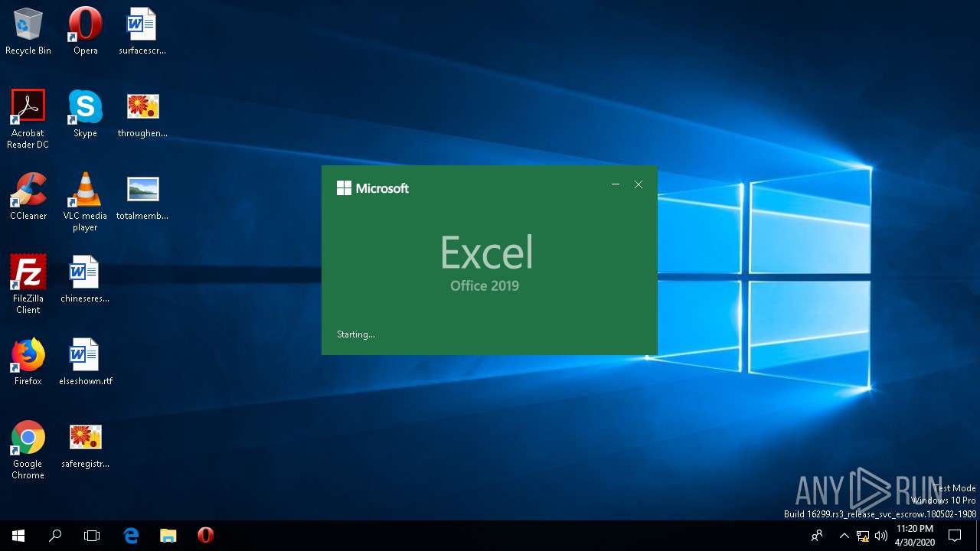Viewport: 980px width, 551px height.
Task: Click the taskbar Search magnifier
Action: tap(55, 536)
